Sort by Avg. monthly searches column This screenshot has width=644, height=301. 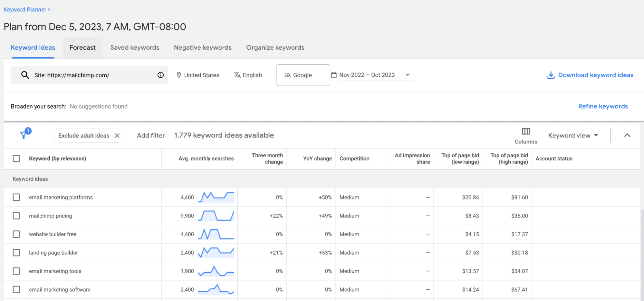tap(206, 159)
